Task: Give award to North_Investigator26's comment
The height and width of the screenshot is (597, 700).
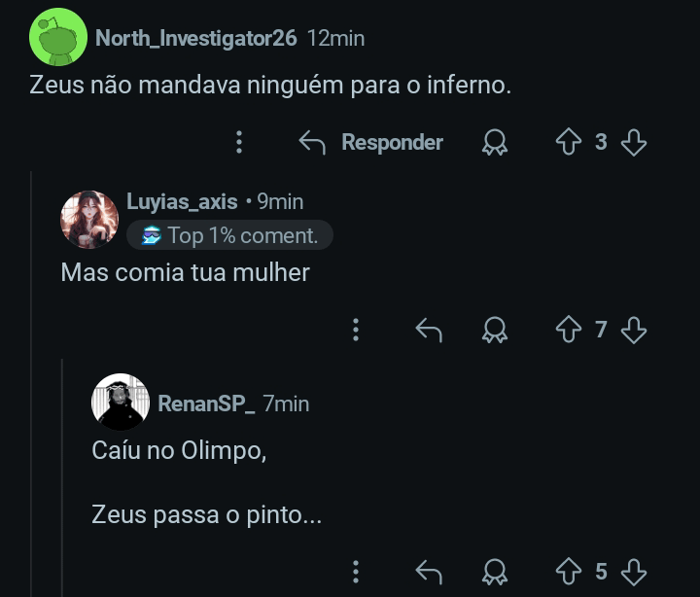Action: (495, 143)
